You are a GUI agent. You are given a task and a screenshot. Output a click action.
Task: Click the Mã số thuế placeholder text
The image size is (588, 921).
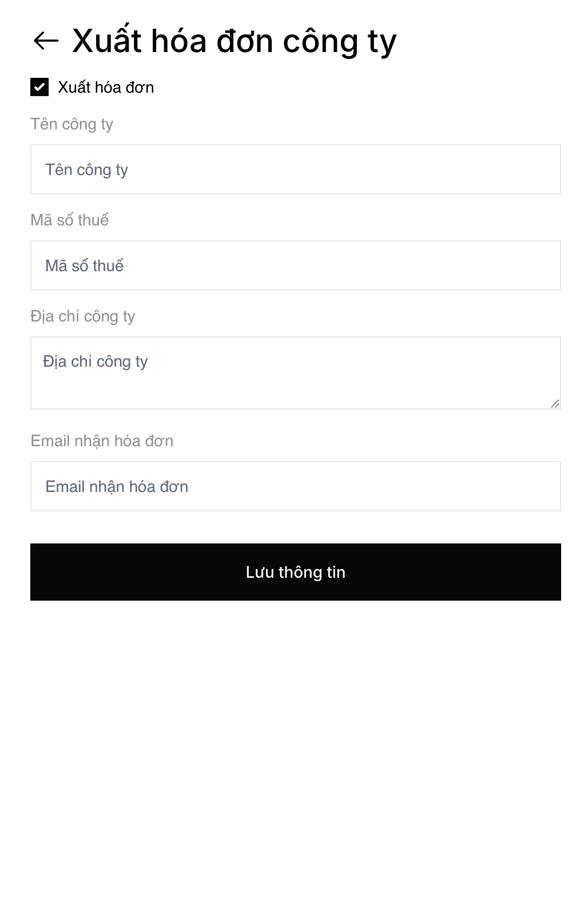point(84,266)
